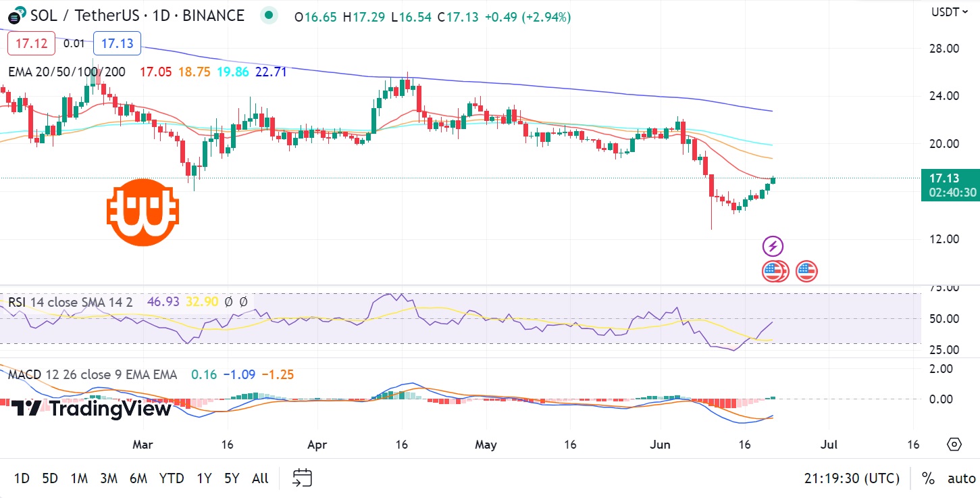
Task: Click the RSI value 46.93
Action: (163, 302)
